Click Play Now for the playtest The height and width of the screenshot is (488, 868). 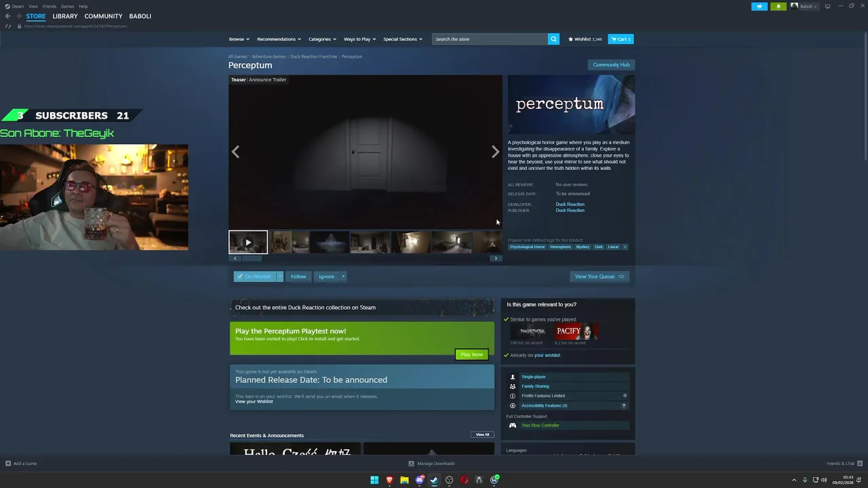(x=471, y=354)
